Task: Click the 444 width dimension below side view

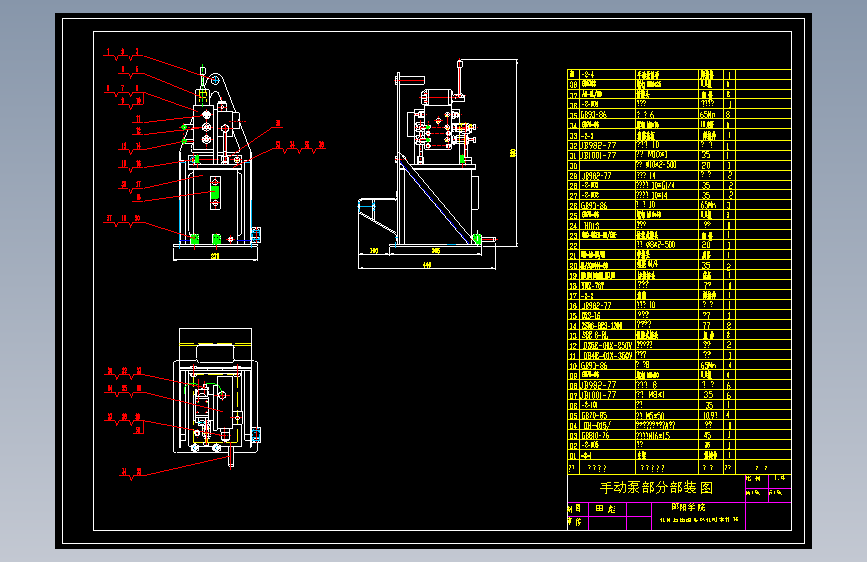Action: point(427,265)
